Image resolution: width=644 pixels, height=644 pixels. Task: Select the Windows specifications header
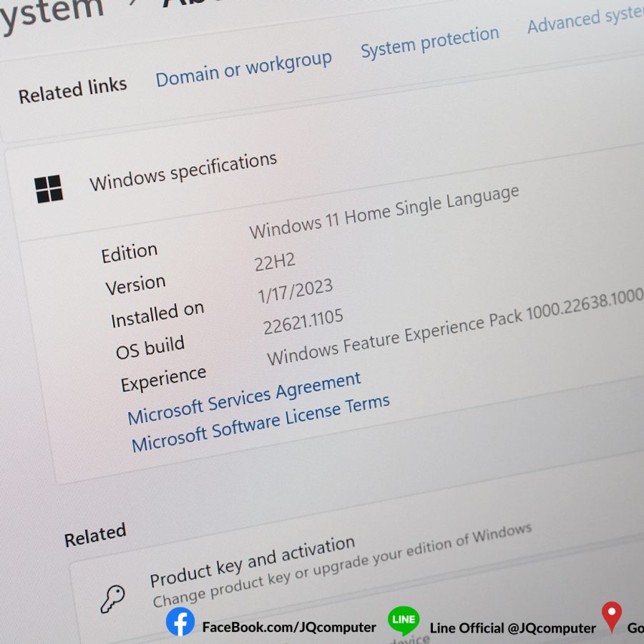pyautogui.click(x=183, y=171)
